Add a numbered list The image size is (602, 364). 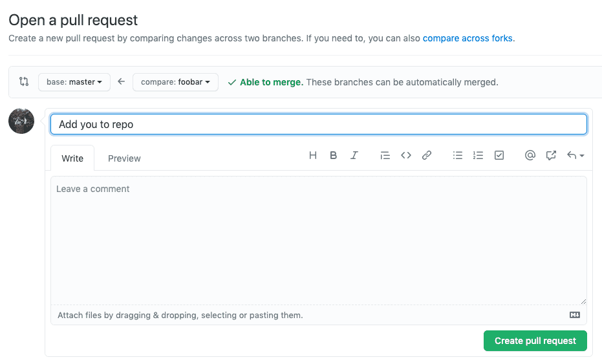(x=478, y=155)
